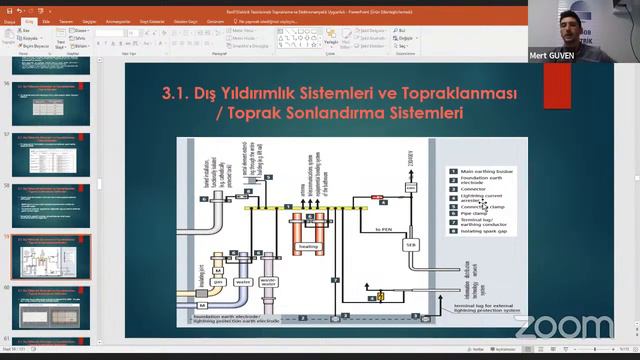Open the Metni Hizala align text menu
The width and height of the screenshot is (640, 360).
click(240, 38)
